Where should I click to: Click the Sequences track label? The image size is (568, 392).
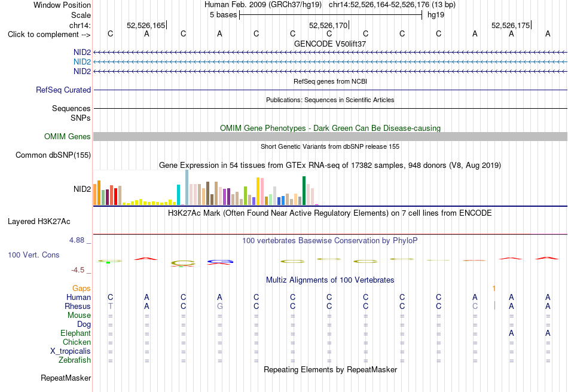tap(71, 108)
